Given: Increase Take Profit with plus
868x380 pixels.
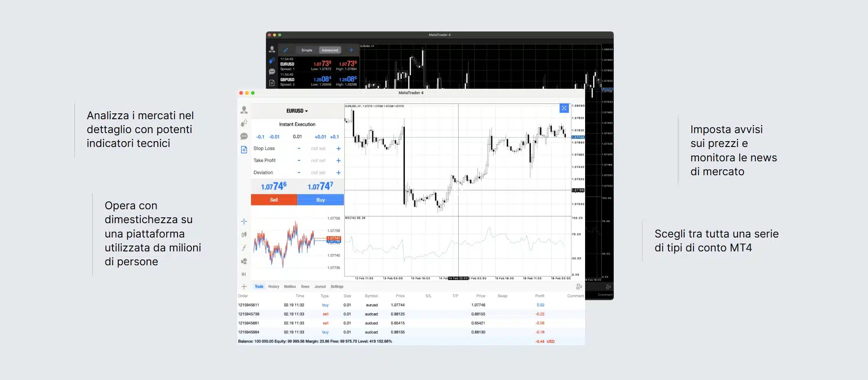Looking at the screenshot, I should pyautogui.click(x=339, y=160).
